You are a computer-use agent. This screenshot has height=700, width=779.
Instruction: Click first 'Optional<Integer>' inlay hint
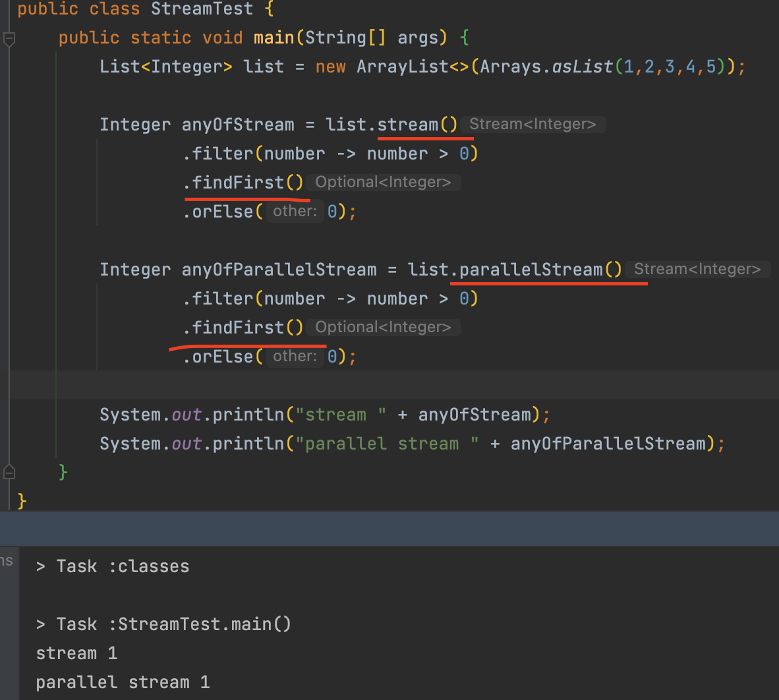[383, 183]
